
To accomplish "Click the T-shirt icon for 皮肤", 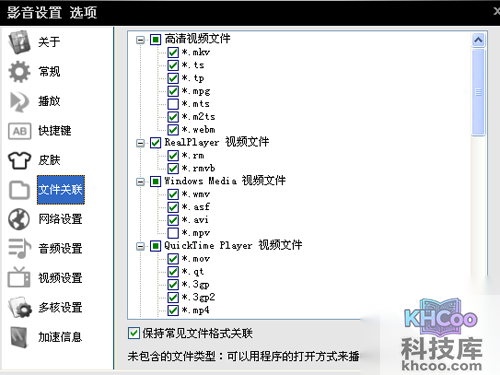I will pyautogui.click(x=19, y=160).
